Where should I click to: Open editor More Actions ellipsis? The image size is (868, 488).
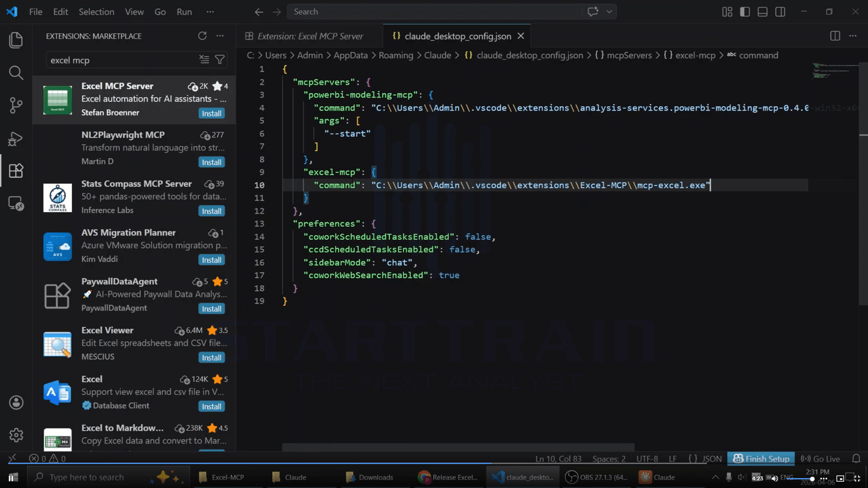coord(853,36)
